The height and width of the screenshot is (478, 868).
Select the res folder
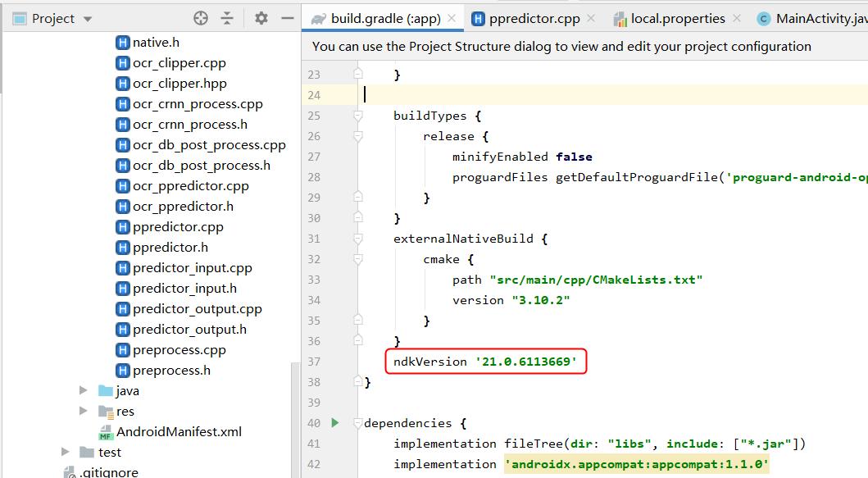click(x=125, y=412)
